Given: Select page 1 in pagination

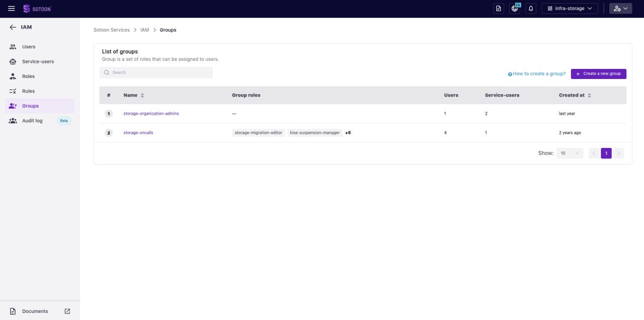Looking at the screenshot, I should point(606,153).
